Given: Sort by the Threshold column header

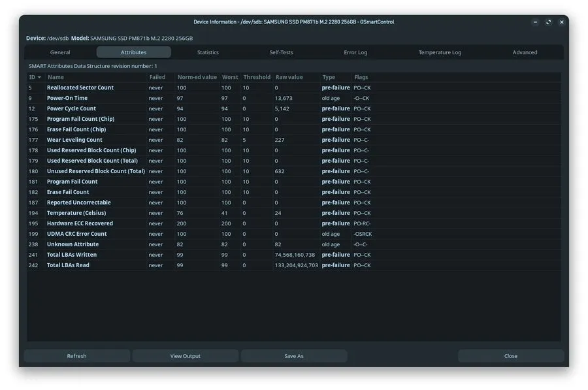Looking at the screenshot, I should 257,77.
